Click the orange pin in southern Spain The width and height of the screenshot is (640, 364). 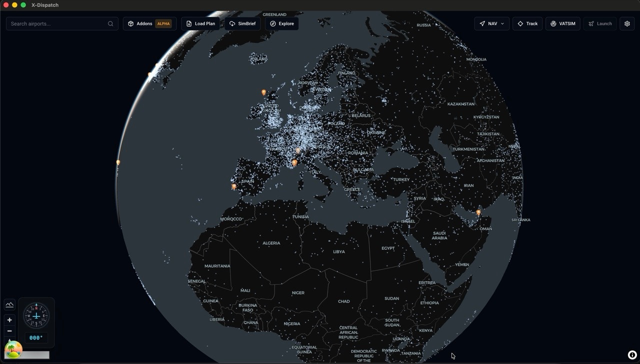click(x=233, y=187)
